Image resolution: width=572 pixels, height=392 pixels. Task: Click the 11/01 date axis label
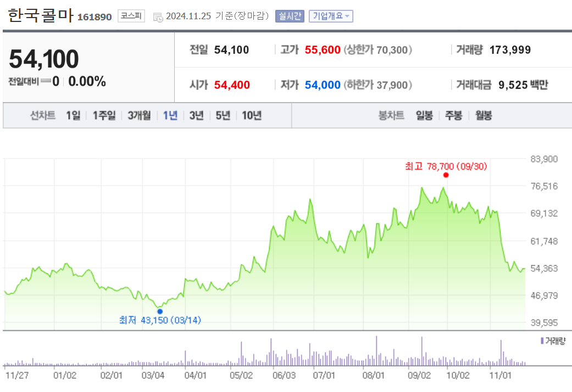coord(500,375)
